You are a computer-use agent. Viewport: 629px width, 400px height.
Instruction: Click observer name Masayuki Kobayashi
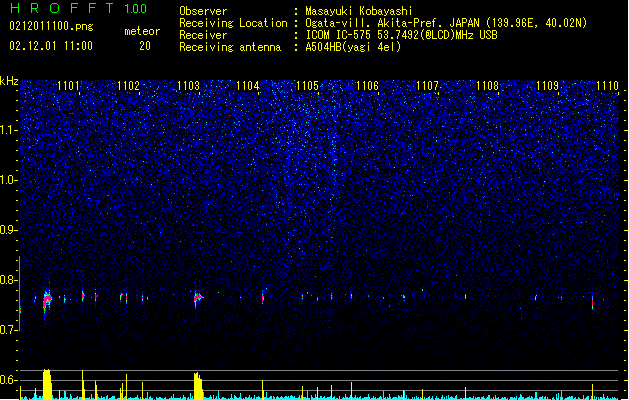click(x=359, y=11)
